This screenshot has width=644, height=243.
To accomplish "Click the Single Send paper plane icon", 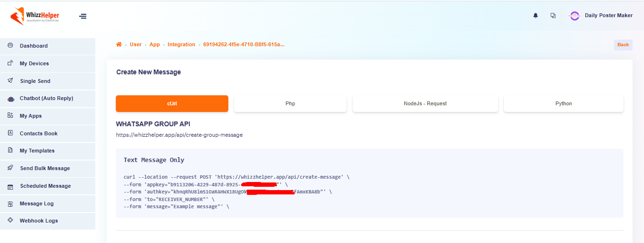I will tap(10, 81).
